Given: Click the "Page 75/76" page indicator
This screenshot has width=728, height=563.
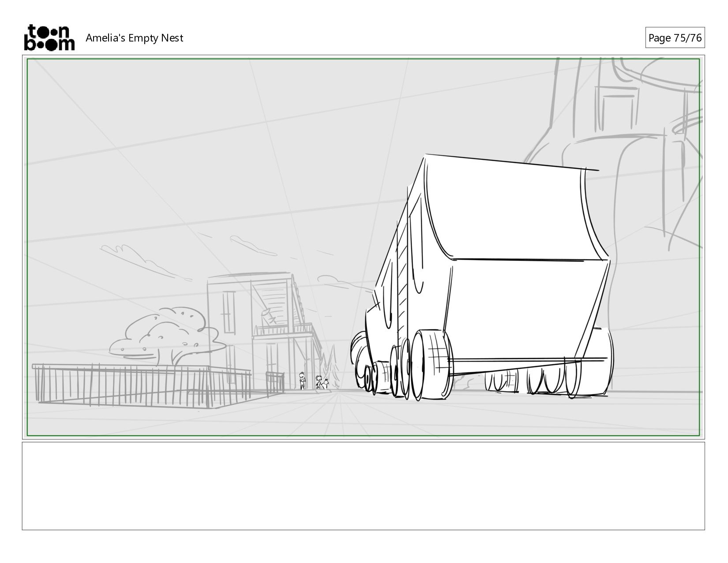Looking at the screenshot, I should tap(675, 38).
